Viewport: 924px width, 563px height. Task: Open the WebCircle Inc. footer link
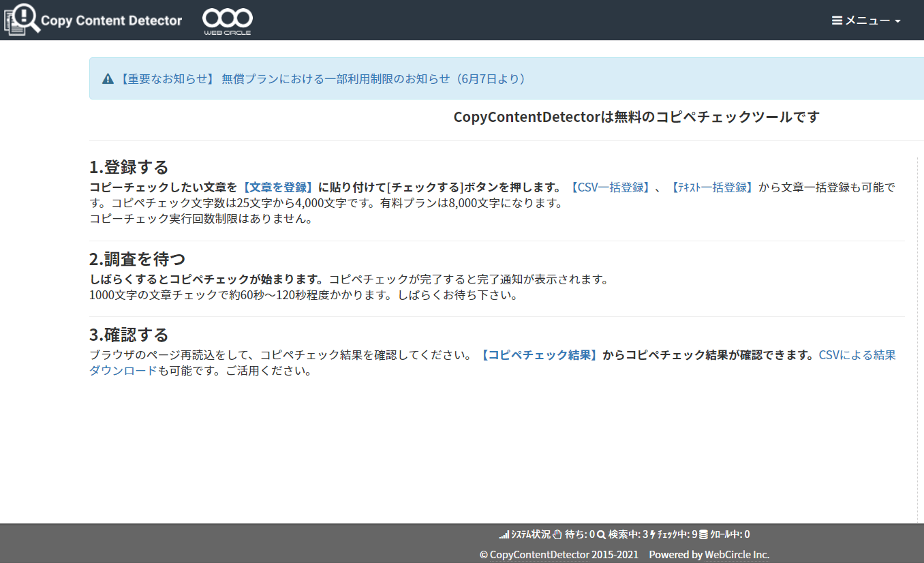coord(737,555)
